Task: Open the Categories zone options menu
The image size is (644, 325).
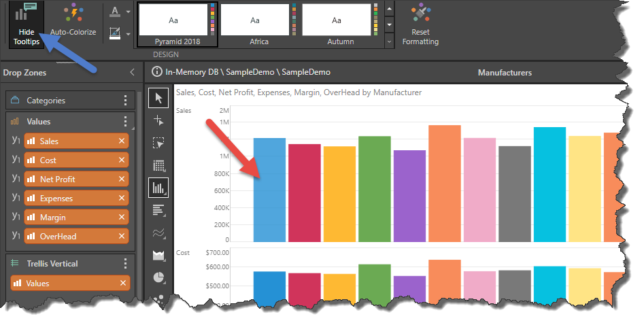Action: point(125,101)
